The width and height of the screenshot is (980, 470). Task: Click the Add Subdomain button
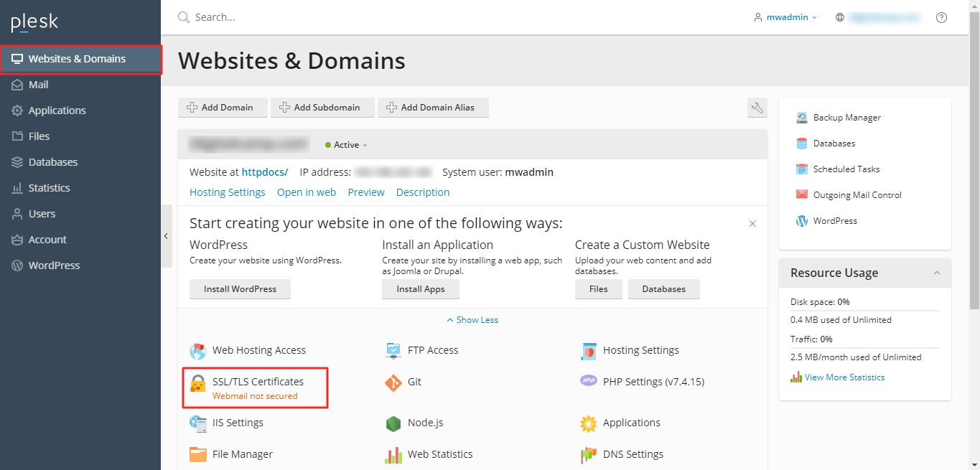(322, 108)
